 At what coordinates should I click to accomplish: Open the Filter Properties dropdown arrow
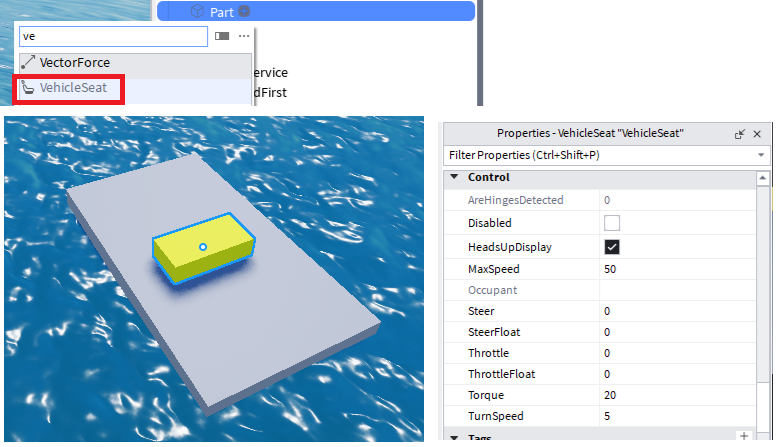[762, 155]
